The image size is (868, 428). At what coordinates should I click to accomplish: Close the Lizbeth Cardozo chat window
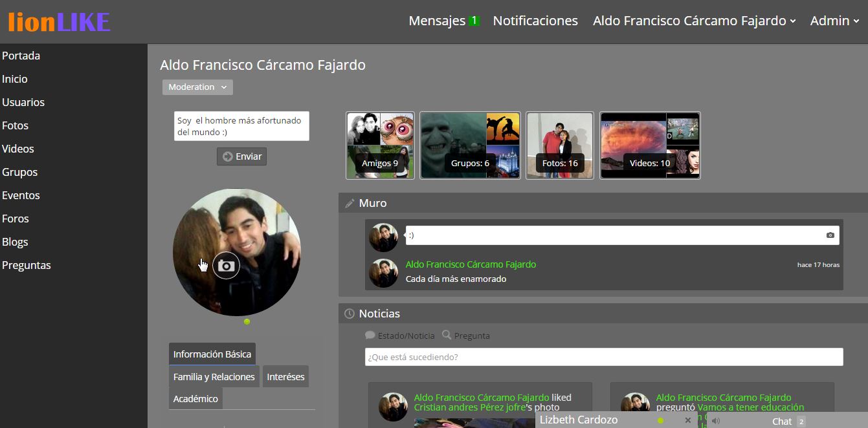[x=688, y=420]
